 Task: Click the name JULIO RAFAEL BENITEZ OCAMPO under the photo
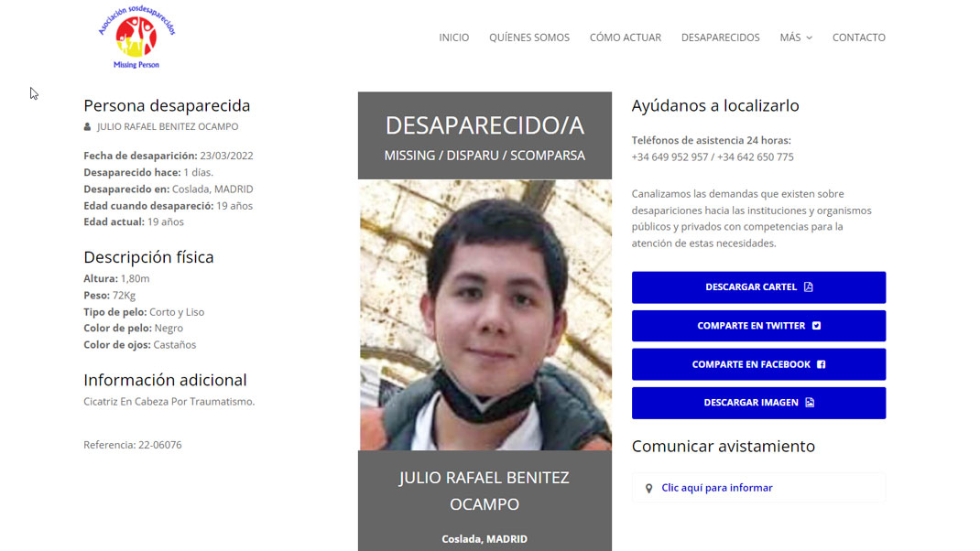(x=485, y=491)
